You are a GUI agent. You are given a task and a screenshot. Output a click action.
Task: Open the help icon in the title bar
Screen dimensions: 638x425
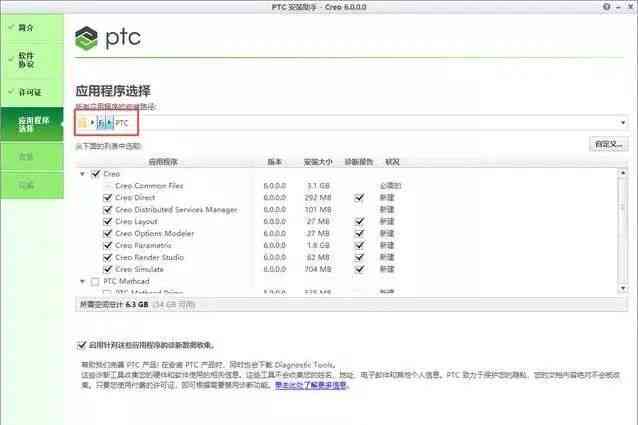point(606,7)
